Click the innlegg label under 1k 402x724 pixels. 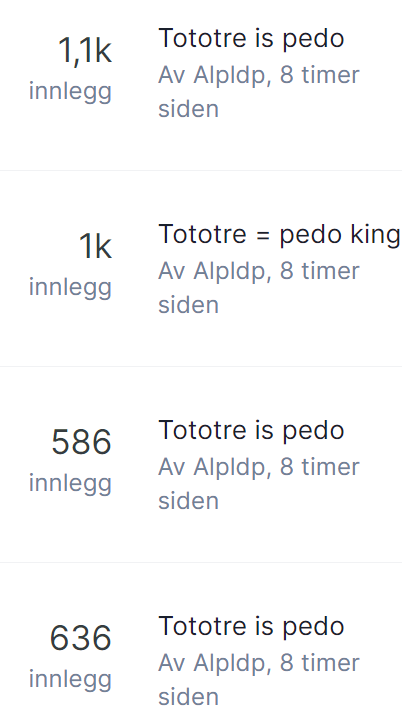pyautogui.click(x=70, y=287)
